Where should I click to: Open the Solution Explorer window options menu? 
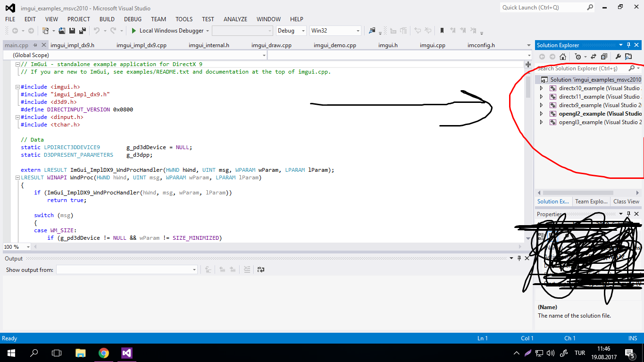(621, 45)
